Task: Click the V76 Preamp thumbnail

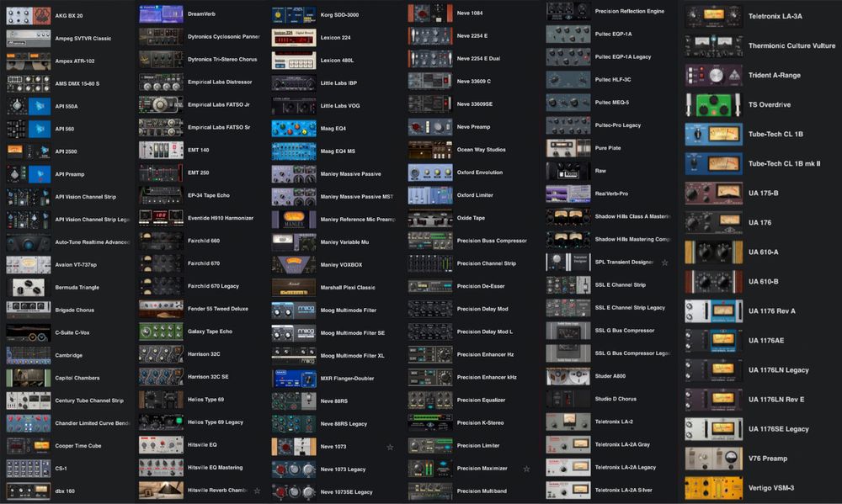Action: [714, 459]
